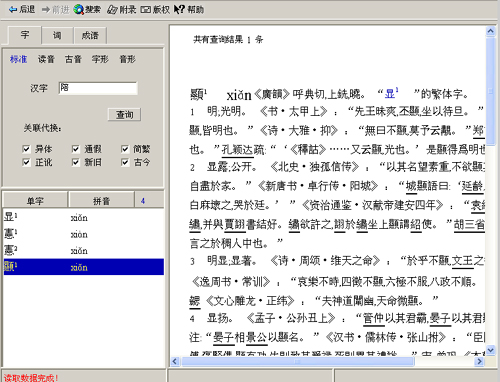
Task: Switch to the 词 tab
Action: [x=57, y=35]
